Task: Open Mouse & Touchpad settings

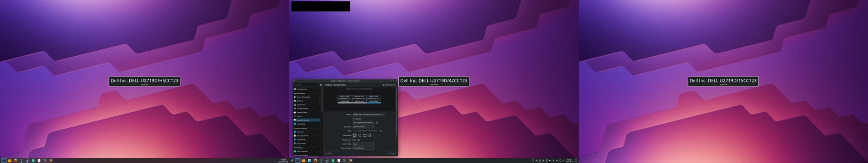Action: (x=307, y=97)
